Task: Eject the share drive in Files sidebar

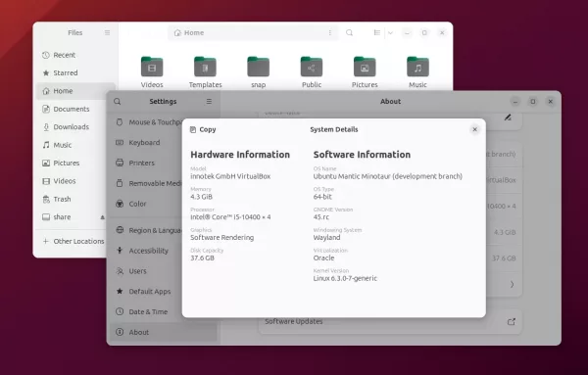Action: pos(102,217)
